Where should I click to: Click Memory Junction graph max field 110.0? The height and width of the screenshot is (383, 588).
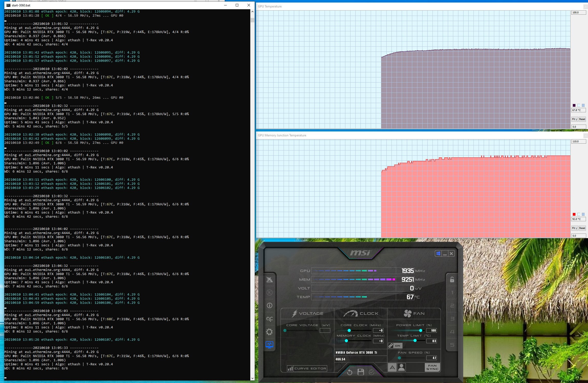(x=579, y=142)
